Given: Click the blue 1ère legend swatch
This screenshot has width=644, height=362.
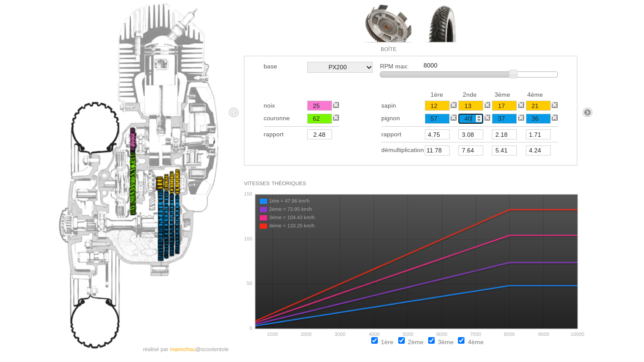Looking at the screenshot, I should (263, 201).
